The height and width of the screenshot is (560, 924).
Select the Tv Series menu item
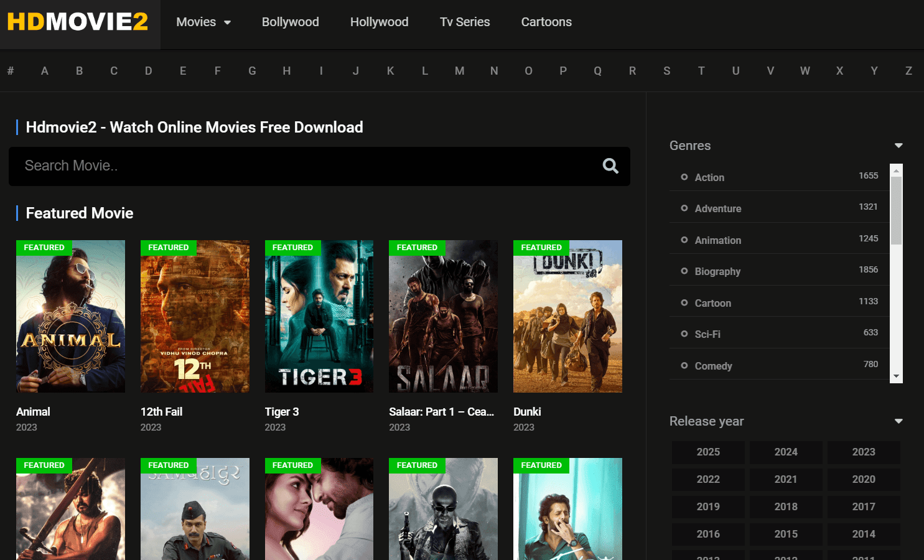coord(465,22)
